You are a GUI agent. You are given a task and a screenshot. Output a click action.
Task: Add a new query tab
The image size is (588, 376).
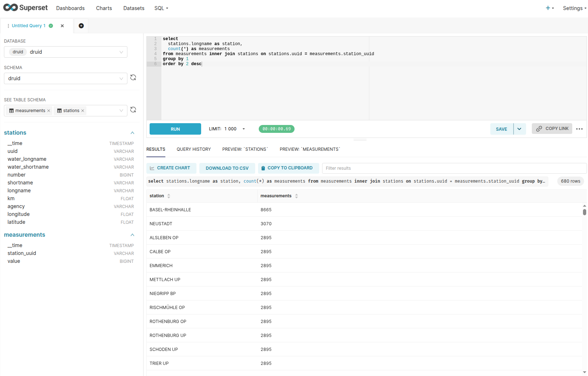[81, 26]
